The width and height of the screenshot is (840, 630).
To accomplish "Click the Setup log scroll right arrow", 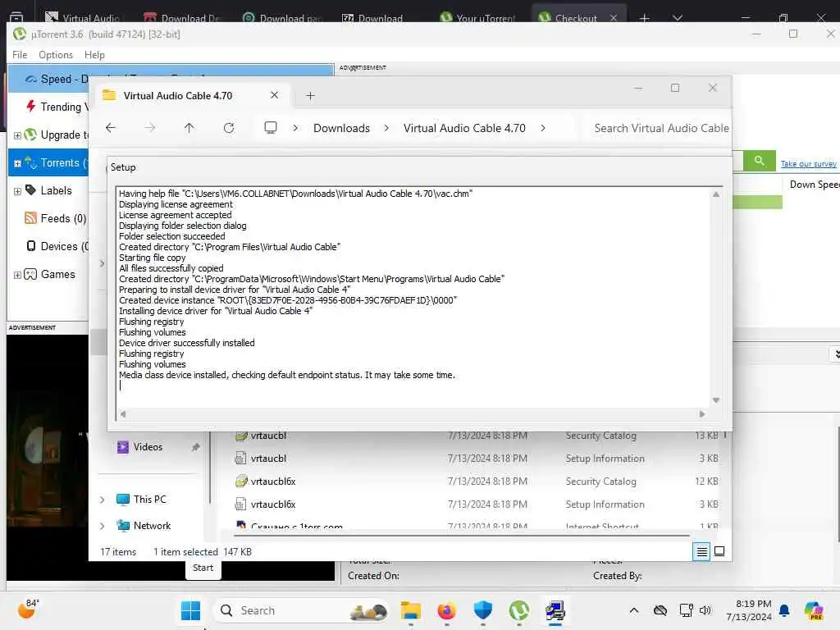I will [702, 413].
